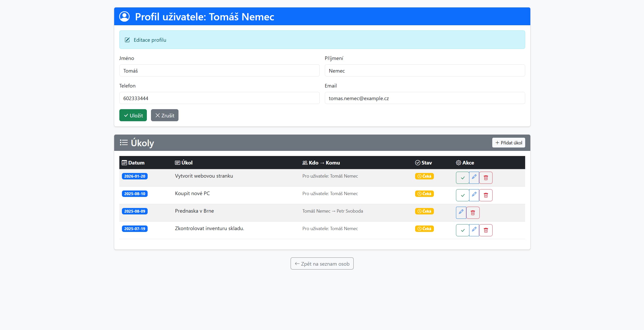
Task: Edit the 'Zkontrolovat inventuru skladu' task
Action: [x=474, y=230]
